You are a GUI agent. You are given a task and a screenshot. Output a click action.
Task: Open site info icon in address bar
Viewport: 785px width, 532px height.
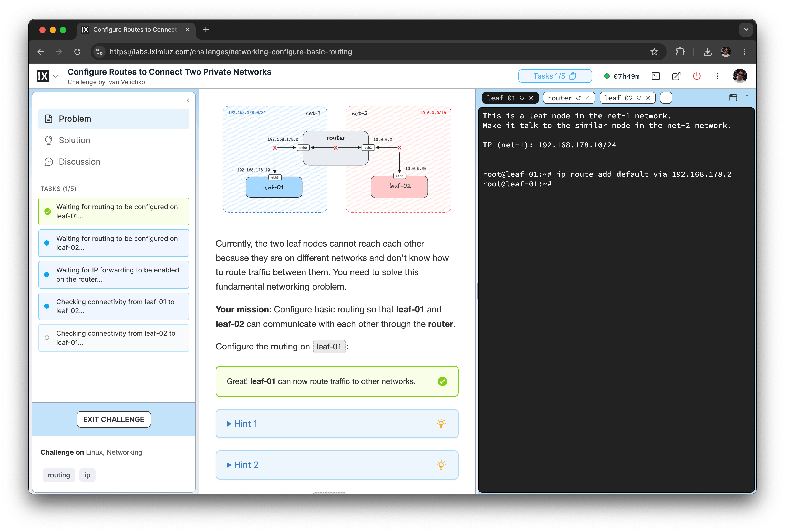coord(100,52)
